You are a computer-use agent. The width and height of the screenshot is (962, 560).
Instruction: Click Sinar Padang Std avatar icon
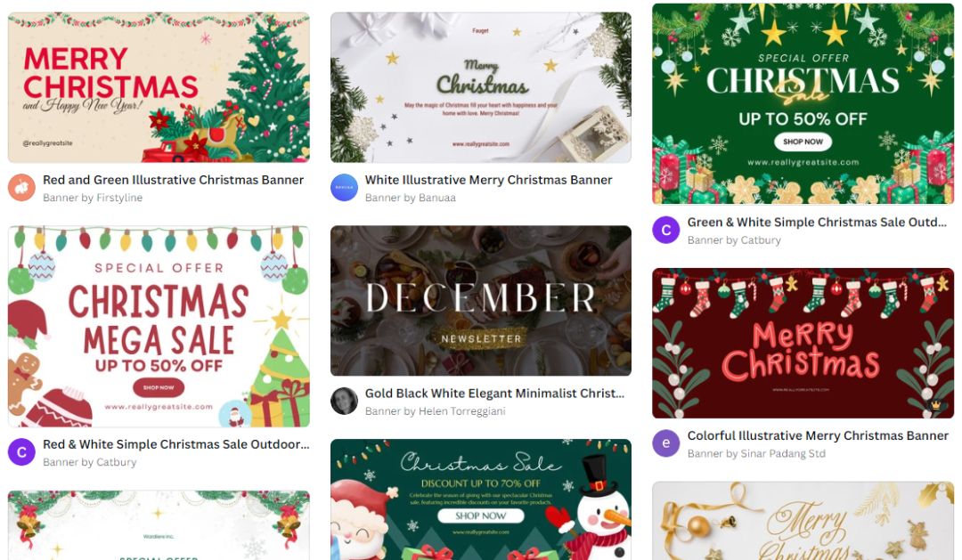pyautogui.click(x=666, y=443)
